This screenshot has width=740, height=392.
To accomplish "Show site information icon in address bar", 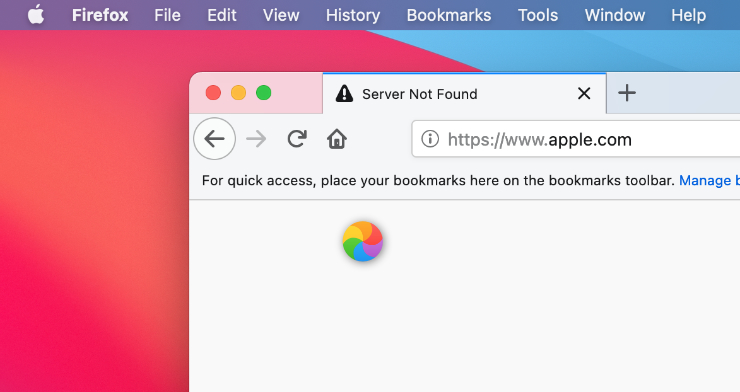I will (429, 139).
